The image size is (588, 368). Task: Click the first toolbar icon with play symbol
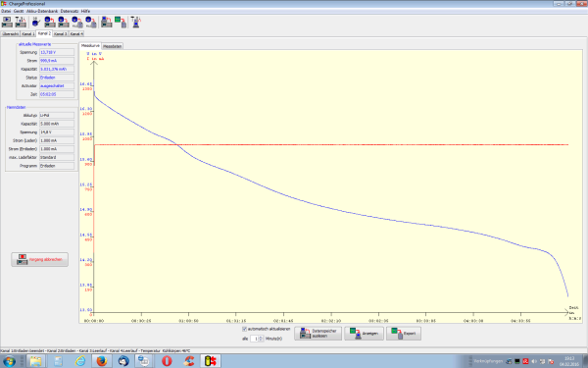pyautogui.click(x=7, y=23)
